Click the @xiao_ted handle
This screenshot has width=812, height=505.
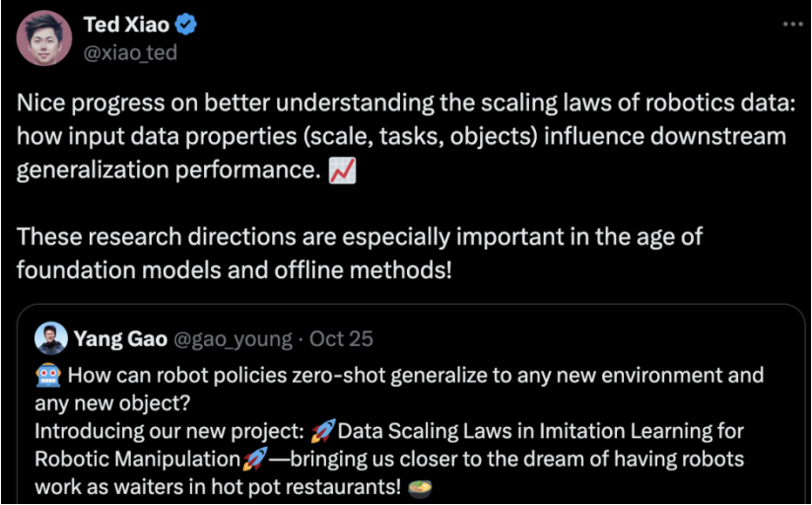[130, 52]
